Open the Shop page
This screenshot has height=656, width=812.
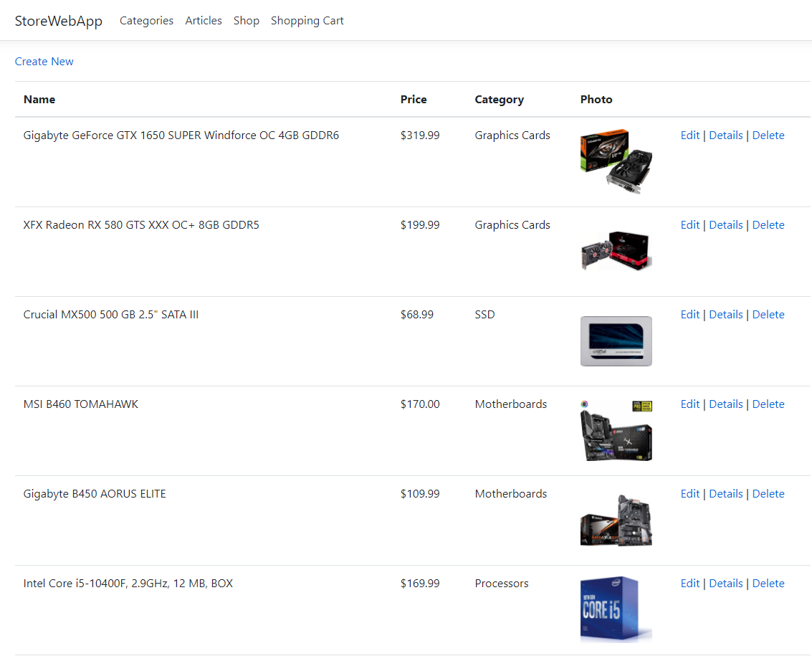[x=247, y=21]
